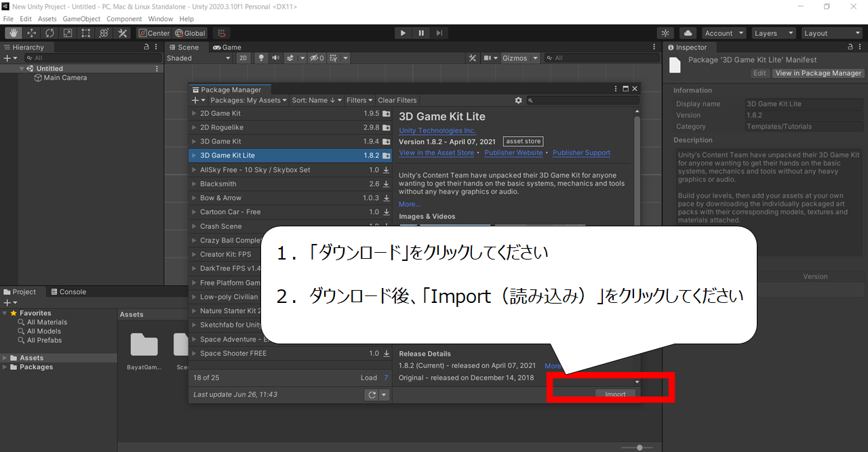Select the Move tool
Screen dimensions: 868x452
coord(31,33)
